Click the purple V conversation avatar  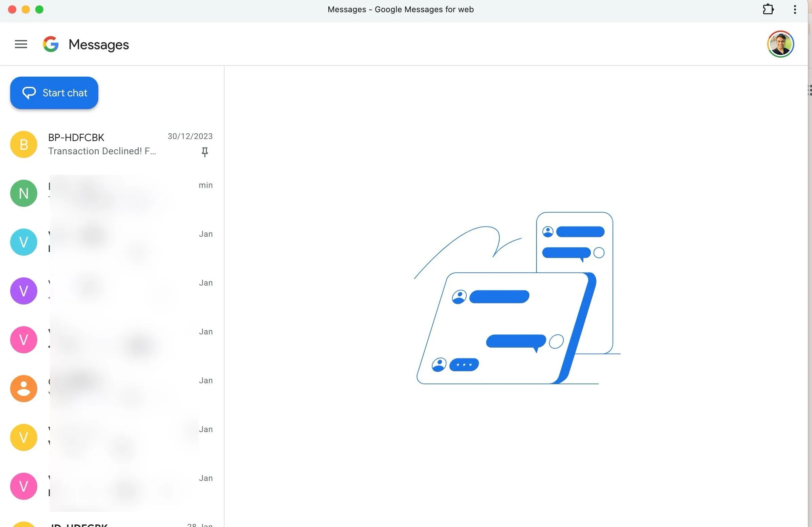click(23, 291)
